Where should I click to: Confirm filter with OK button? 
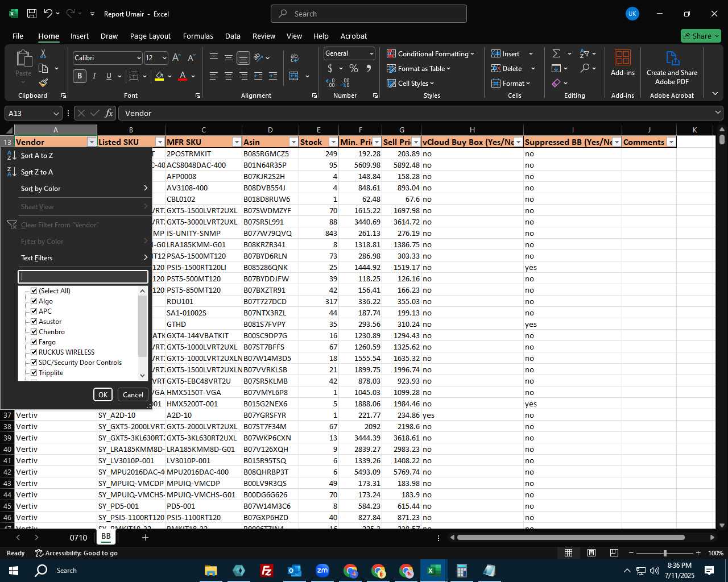click(x=103, y=394)
